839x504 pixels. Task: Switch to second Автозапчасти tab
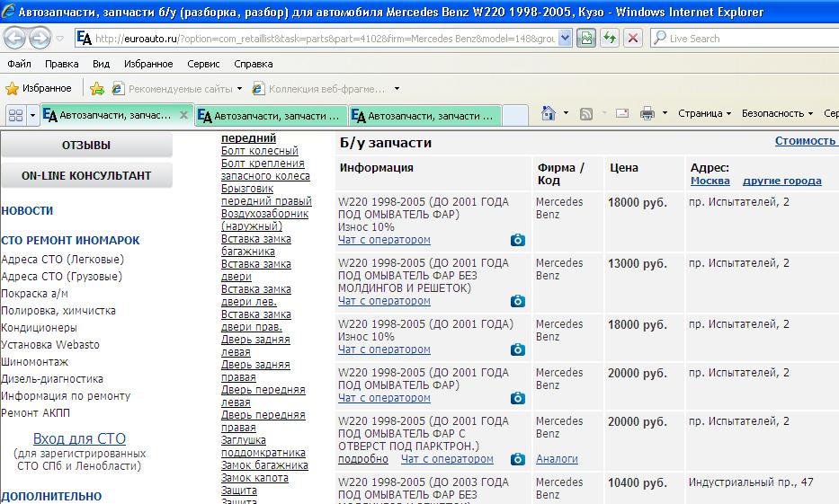pyautogui.click(x=271, y=116)
